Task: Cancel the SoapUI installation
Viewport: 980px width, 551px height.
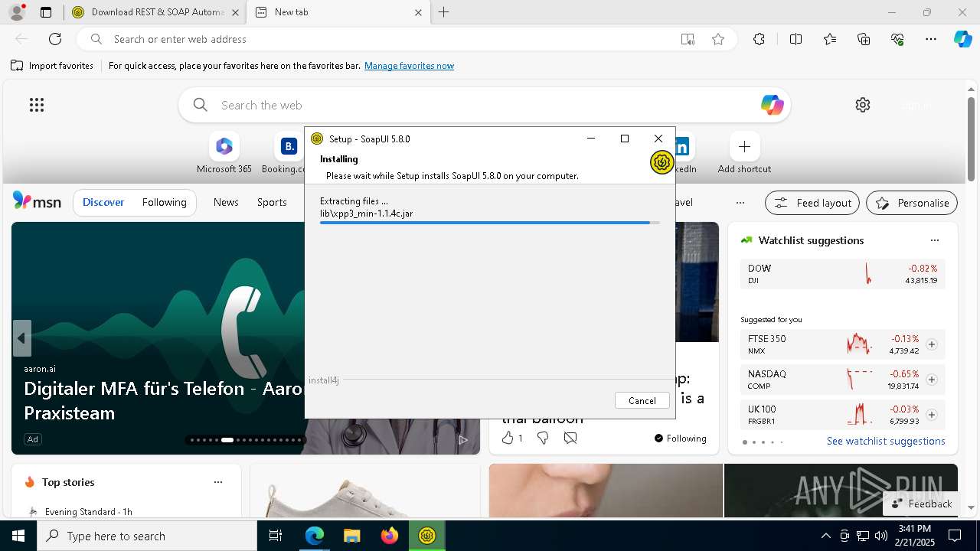Action: pos(642,400)
